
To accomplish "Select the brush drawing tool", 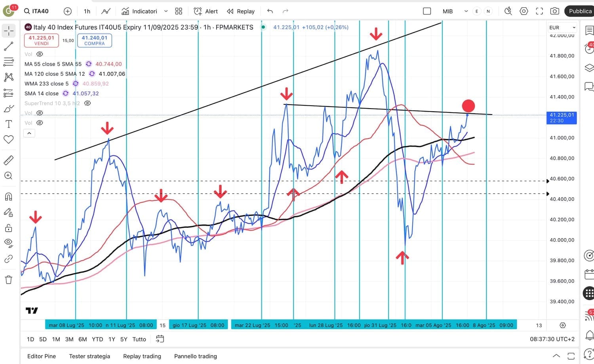I will [x=9, y=109].
